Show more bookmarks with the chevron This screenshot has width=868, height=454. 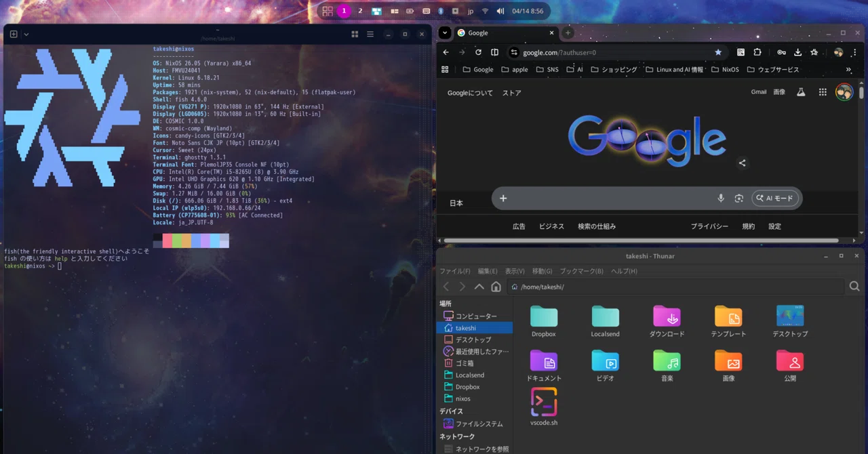(x=848, y=69)
